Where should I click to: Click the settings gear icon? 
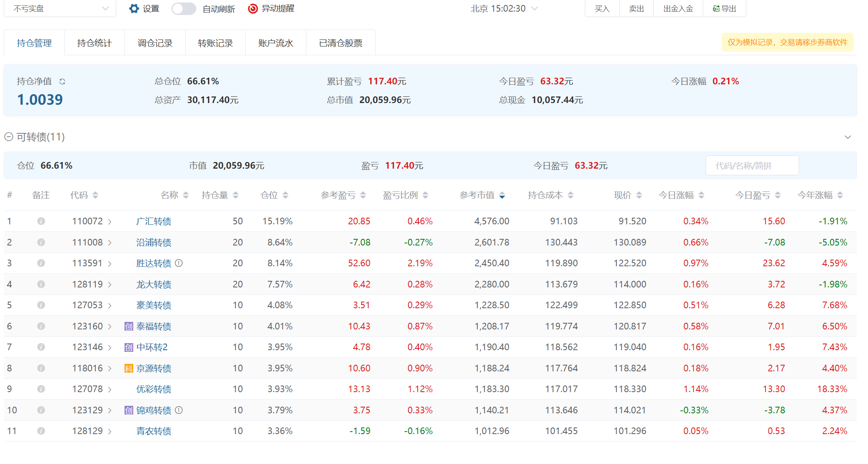134,9
